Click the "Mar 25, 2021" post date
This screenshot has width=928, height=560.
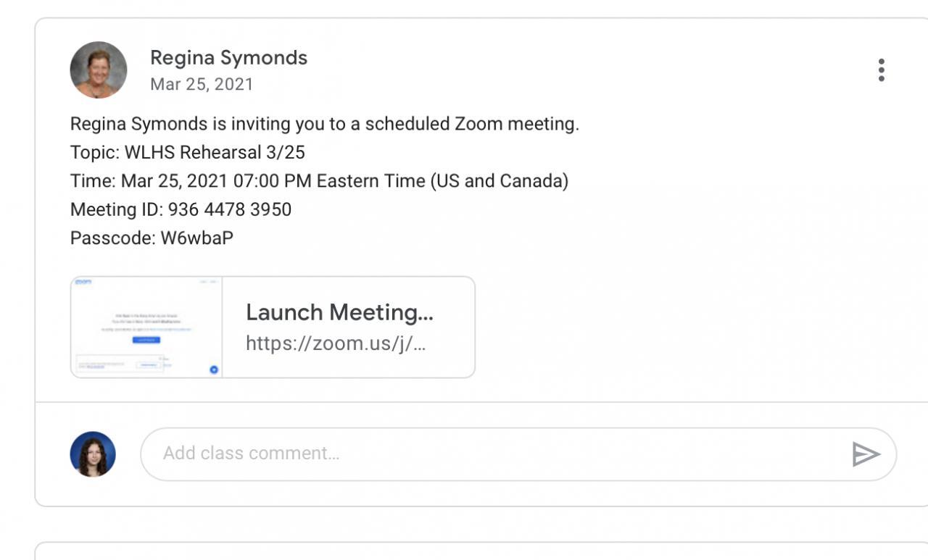202,84
